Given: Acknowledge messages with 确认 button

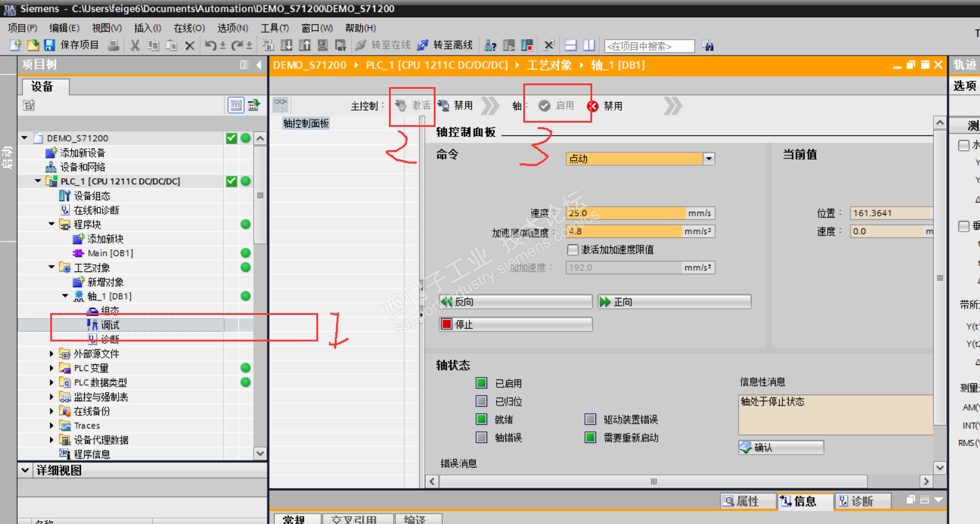Looking at the screenshot, I should (781, 447).
